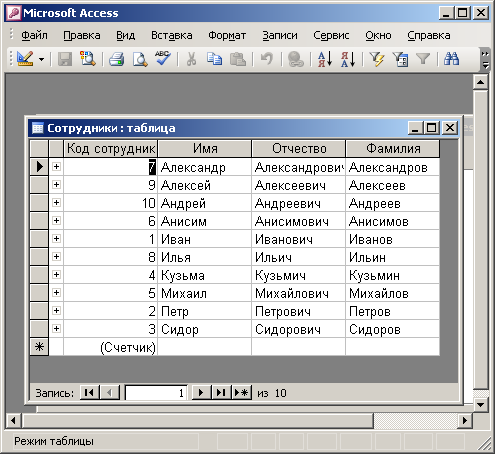
Task: Expand subdatasheet for Анисим row
Action: [56, 220]
